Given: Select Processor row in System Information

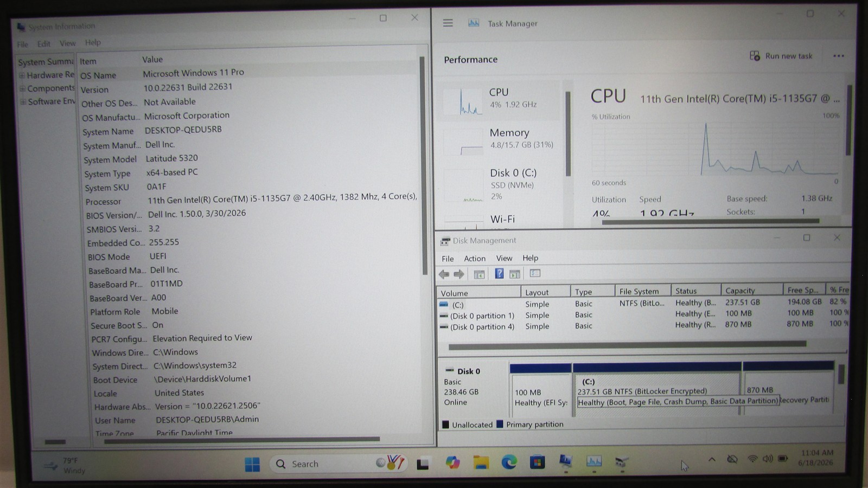Looking at the screenshot, I should click(x=251, y=199).
